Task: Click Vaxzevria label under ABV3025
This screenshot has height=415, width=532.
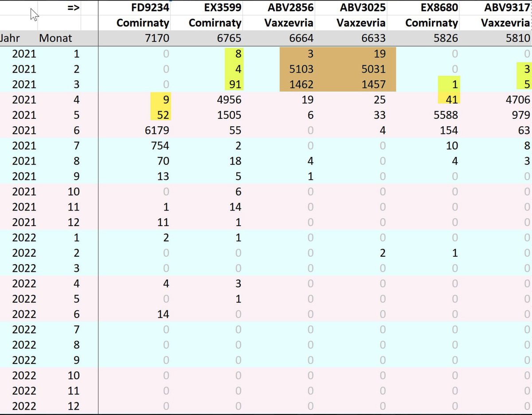Action: tap(361, 23)
